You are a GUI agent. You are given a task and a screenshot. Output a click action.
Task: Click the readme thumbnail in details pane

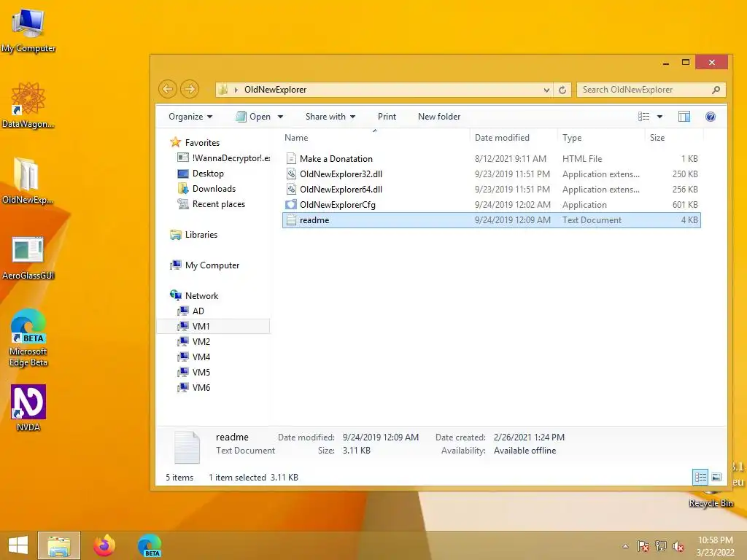tap(187, 447)
